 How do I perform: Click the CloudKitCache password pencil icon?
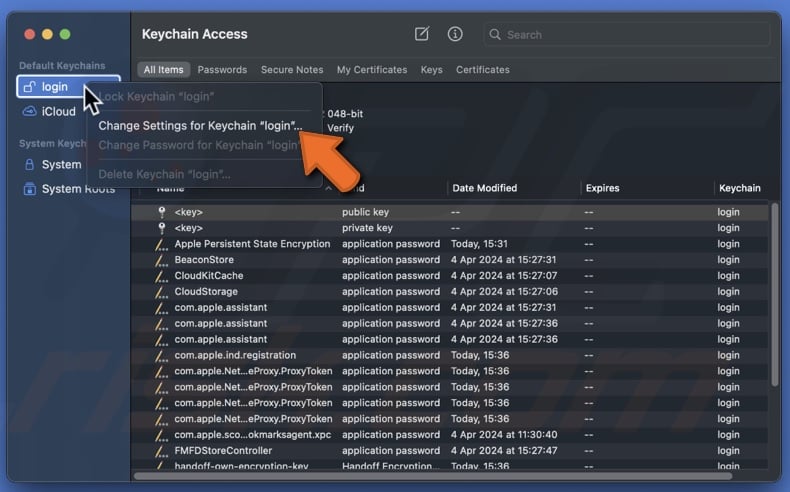[161, 276]
